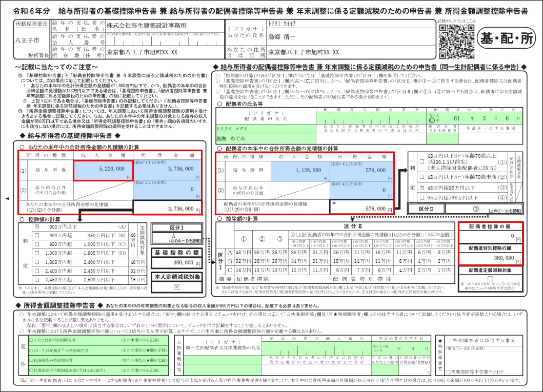Screen dimensions: 543x392
Task: Click spouse name field 鳥海 めぐみ
Action: [x=266, y=138]
